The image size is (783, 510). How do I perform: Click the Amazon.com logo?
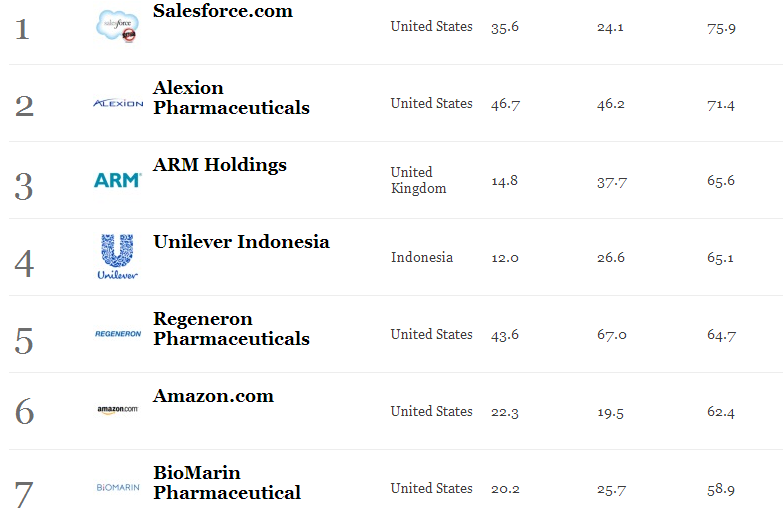118,410
